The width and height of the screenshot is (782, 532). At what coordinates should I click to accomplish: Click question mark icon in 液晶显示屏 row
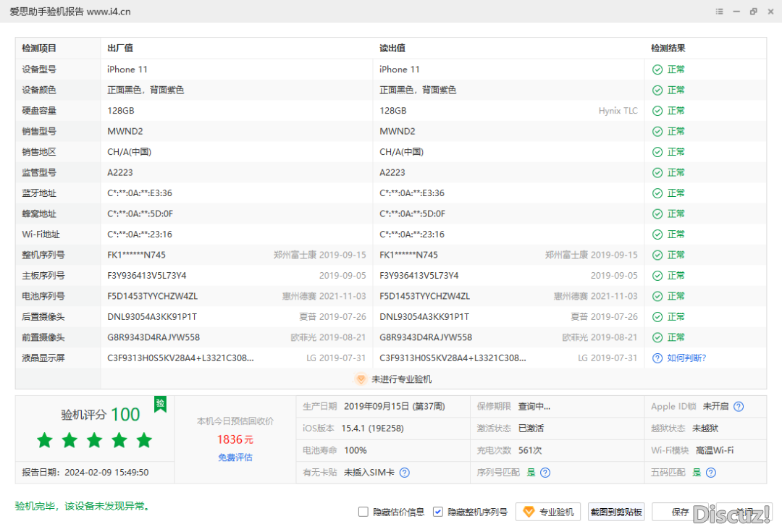tap(657, 358)
